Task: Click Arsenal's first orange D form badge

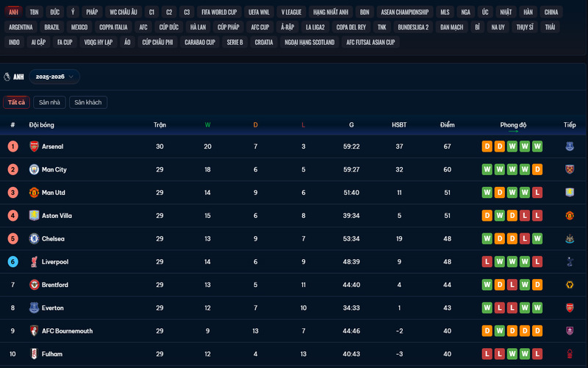Action: pos(487,146)
